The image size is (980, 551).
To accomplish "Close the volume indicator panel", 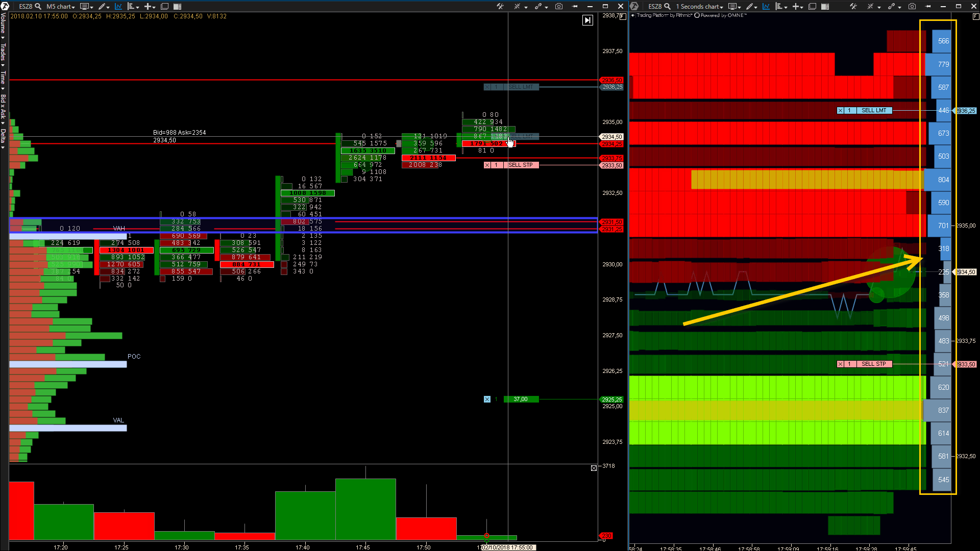I will 594,468.
